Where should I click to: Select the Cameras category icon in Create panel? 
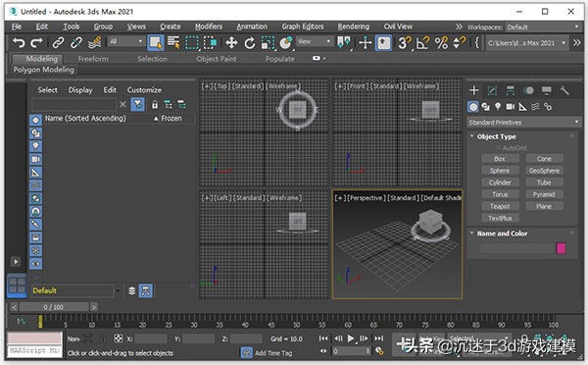click(510, 107)
